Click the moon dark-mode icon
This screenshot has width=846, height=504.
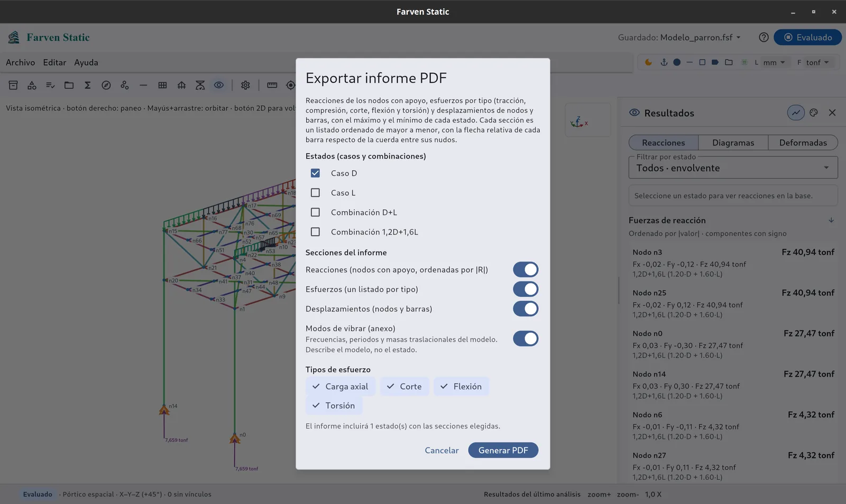pos(648,62)
